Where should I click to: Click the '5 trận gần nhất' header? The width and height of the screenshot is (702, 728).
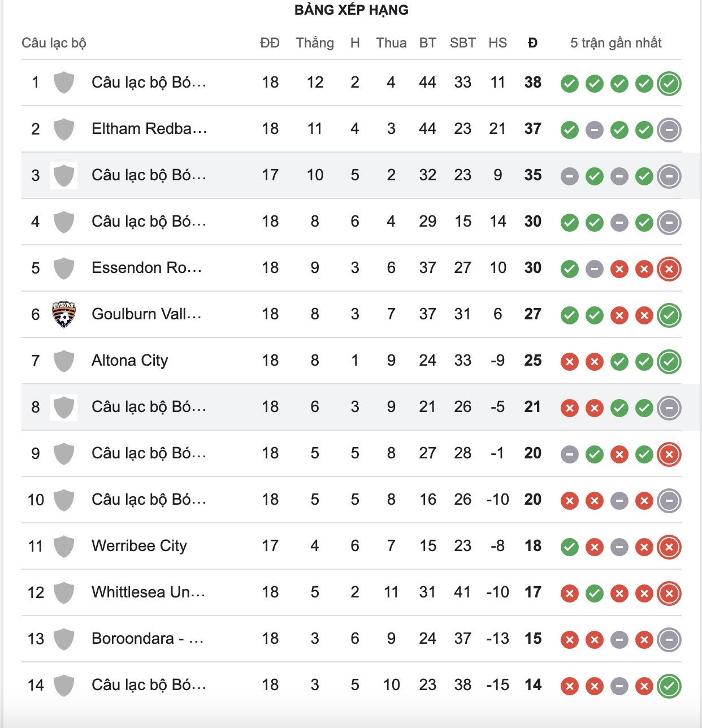click(616, 43)
